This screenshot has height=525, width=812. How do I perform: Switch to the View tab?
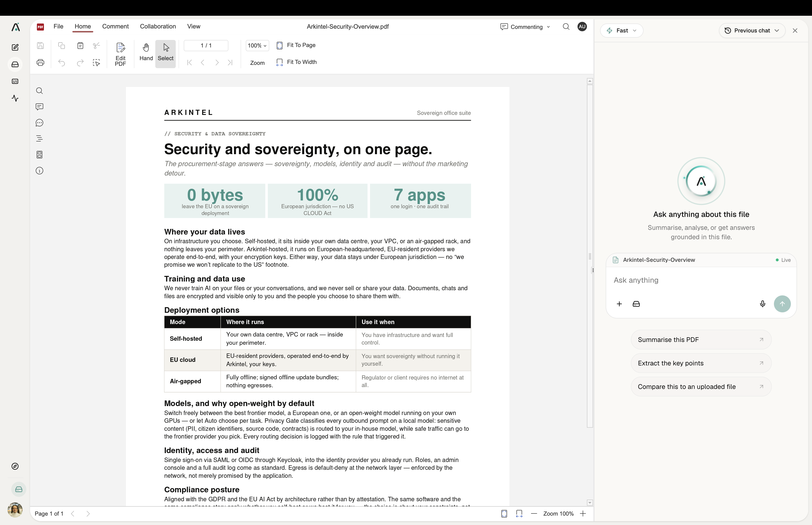[194, 27]
